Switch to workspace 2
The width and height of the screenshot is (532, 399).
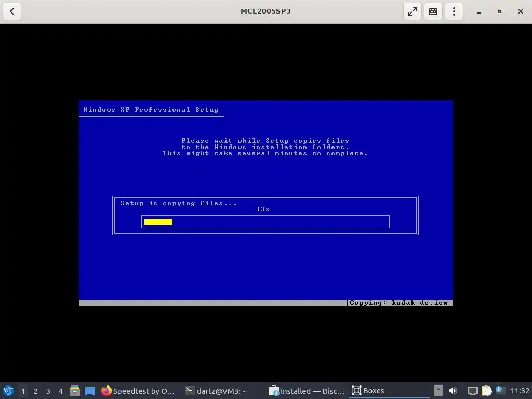pyautogui.click(x=36, y=391)
